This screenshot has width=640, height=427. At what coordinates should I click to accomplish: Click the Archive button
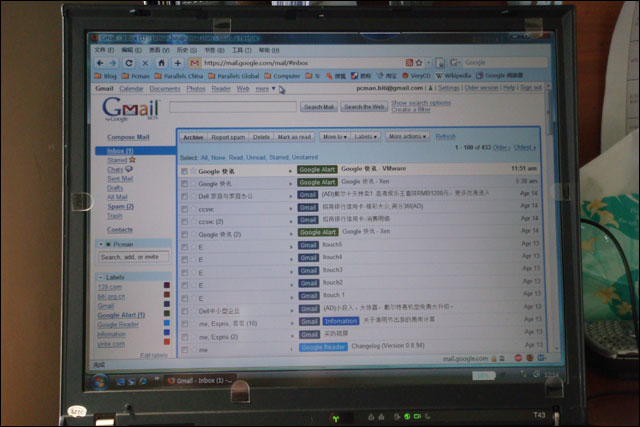tap(193, 137)
